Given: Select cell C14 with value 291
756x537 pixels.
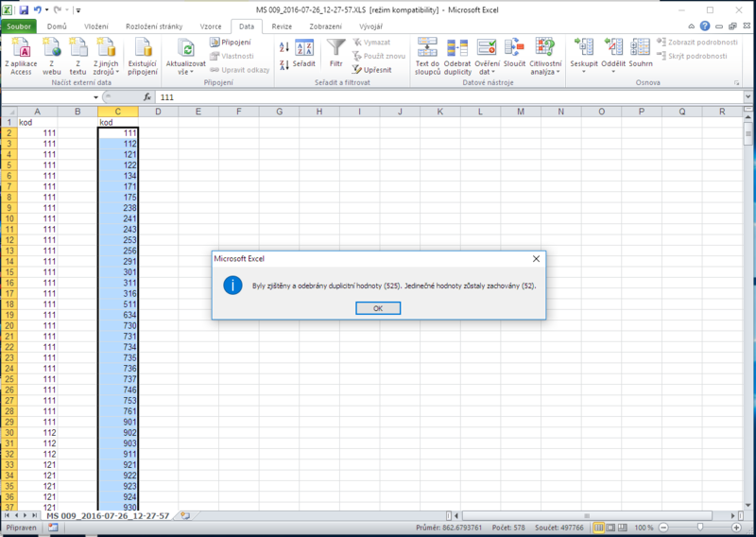Looking at the screenshot, I should pos(117,262).
